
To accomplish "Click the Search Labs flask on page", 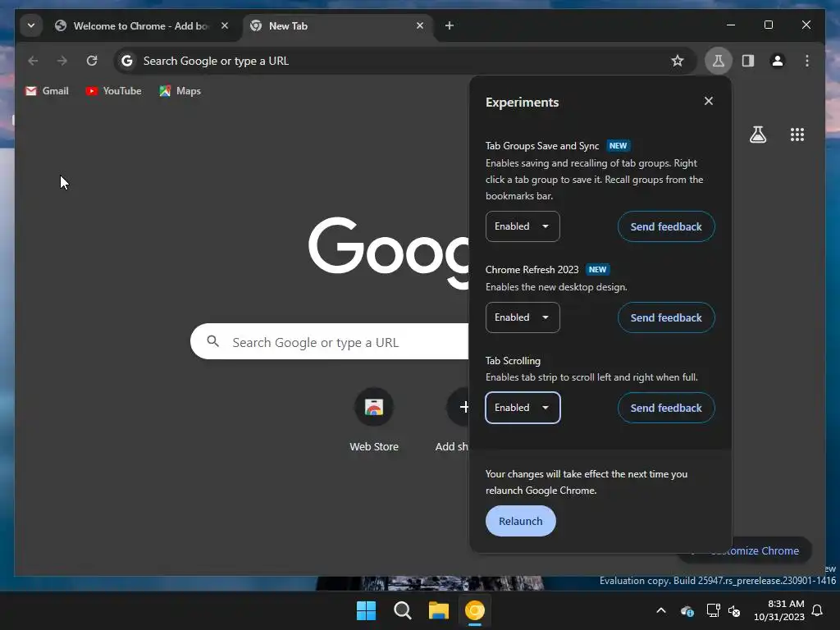I will click(x=757, y=135).
